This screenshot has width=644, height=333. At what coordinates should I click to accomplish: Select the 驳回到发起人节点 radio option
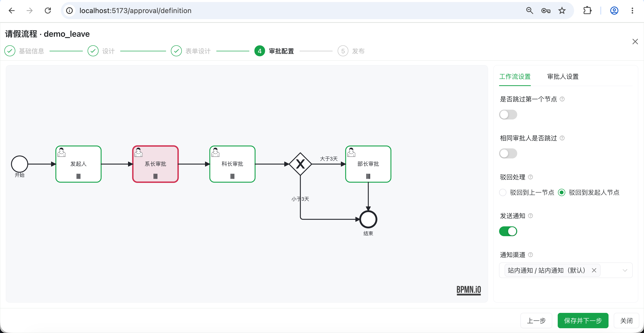[589, 193]
